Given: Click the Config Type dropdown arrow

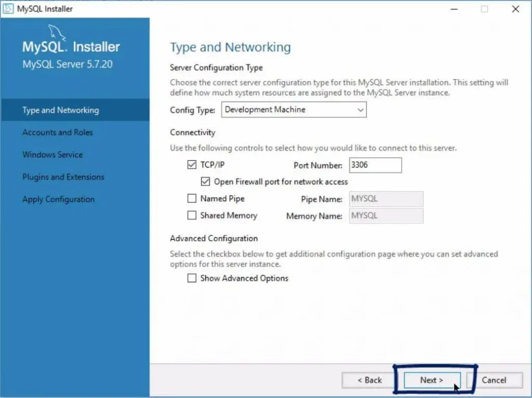Looking at the screenshot, I should pyautogui.click(x=360, y=110).
